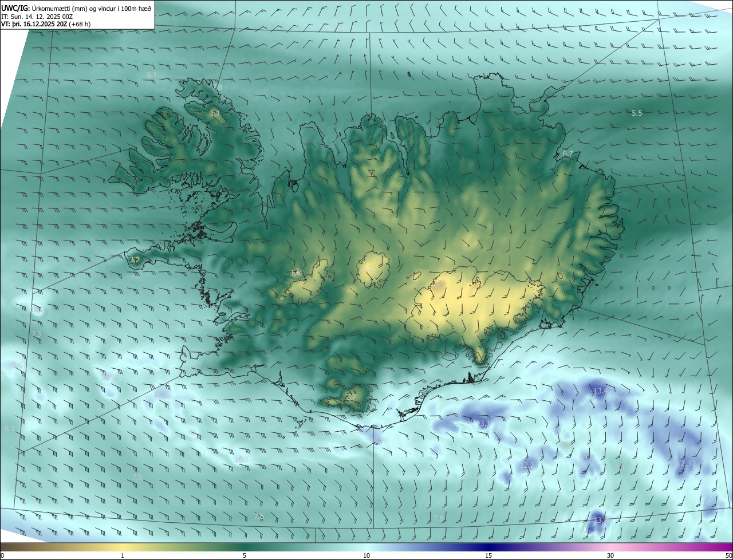Click the map value '7.9' in the southwest sea
Image resolution: width=733 pixels, height=560 pixels.
(x=137, y=477)
